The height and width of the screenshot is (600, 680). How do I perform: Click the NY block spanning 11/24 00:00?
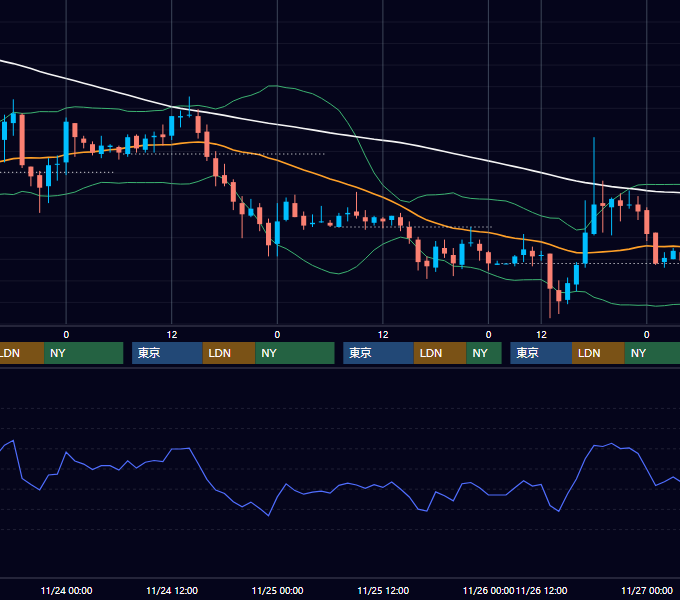[x=83, y=353]
